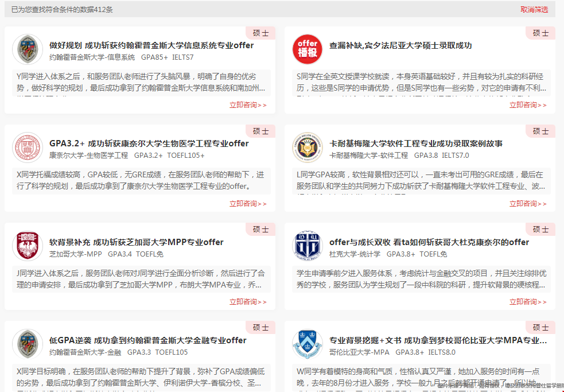The height and width of the screenshot is (392, 564).
Task: Open Duke University crest icon
Action: coord(307,246)
